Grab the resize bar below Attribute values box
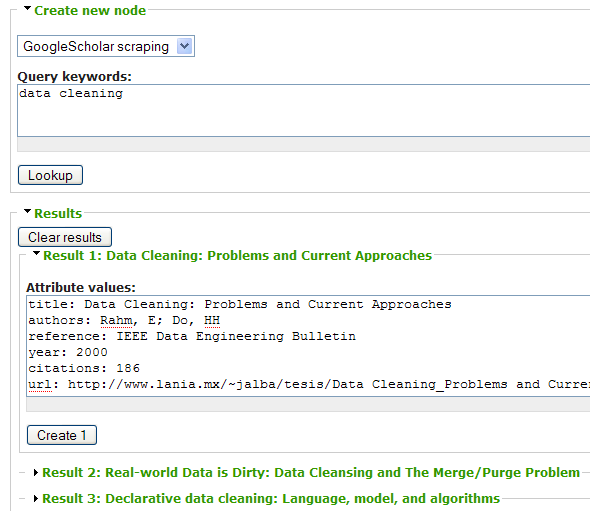 coord(308,405)
